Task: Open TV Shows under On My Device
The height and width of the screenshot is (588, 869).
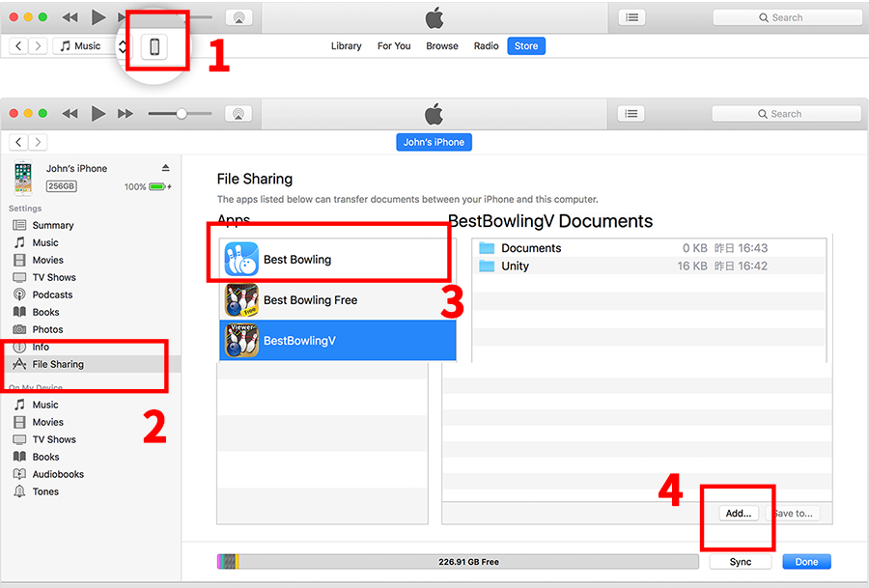Action: pyautogui.click(x=54, y=439)
